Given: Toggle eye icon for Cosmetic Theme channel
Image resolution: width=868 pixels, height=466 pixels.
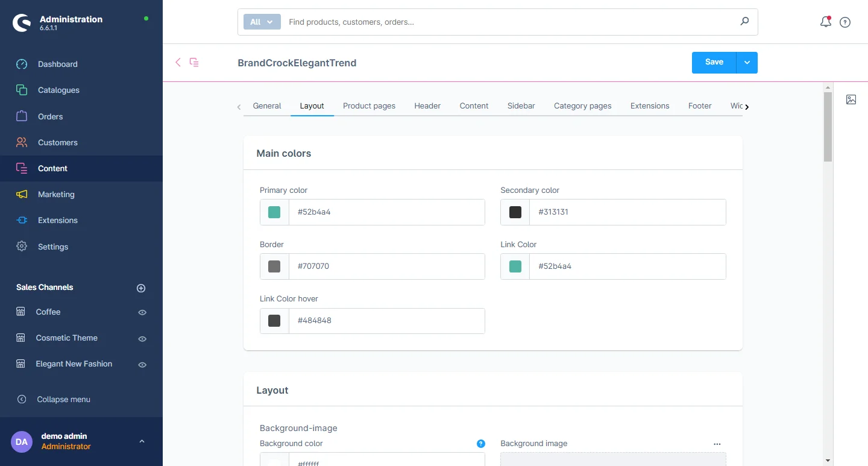Looking at the screenshot, I should (x=142, y=339).
